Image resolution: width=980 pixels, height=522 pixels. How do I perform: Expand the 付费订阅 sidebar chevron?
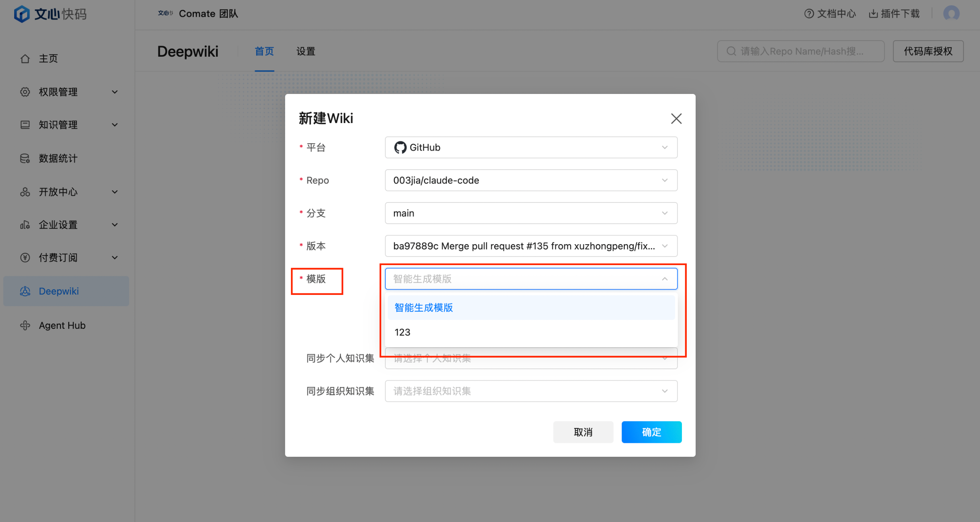[x=114, y=258]
